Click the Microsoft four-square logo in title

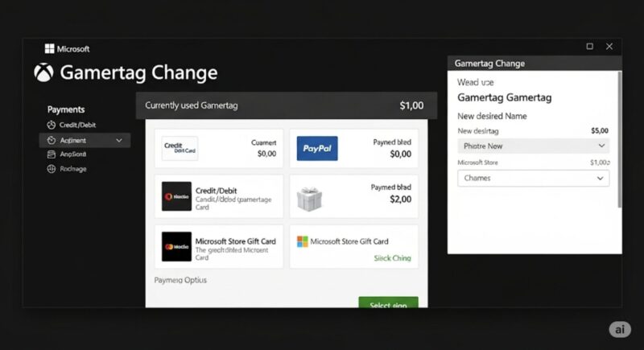tap(49, 49)
